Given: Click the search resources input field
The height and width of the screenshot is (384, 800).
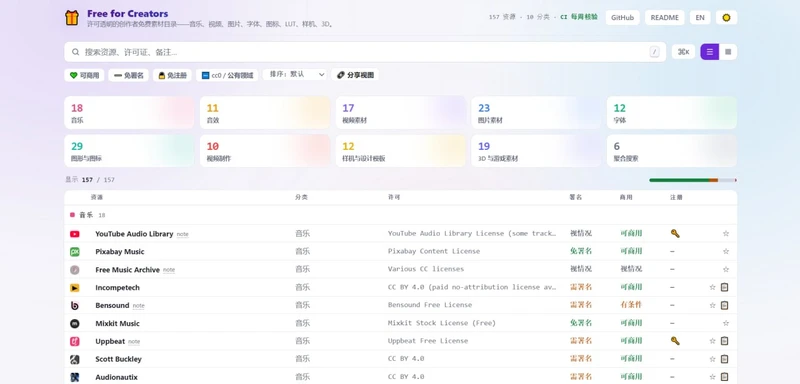Looking at the screenshot, I should tap(365, 52).
